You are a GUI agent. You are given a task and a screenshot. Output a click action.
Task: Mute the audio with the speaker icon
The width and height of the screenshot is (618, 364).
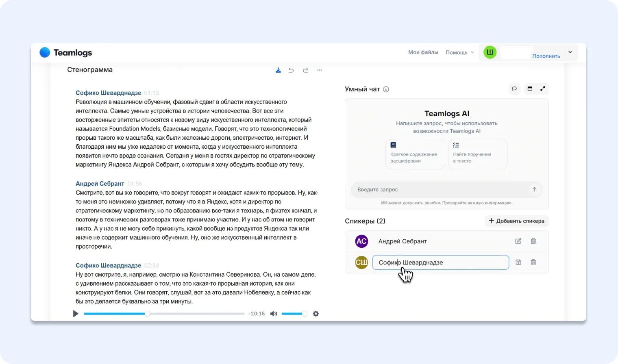[274, 314]
